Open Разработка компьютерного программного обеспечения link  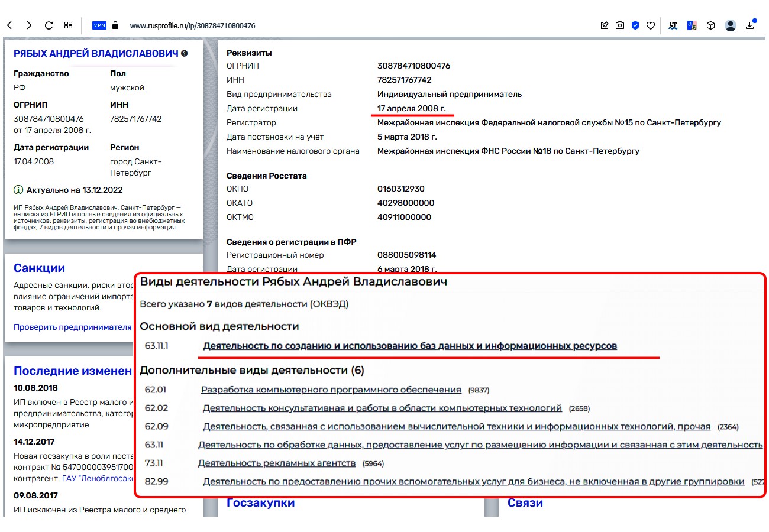click(331, 390)
